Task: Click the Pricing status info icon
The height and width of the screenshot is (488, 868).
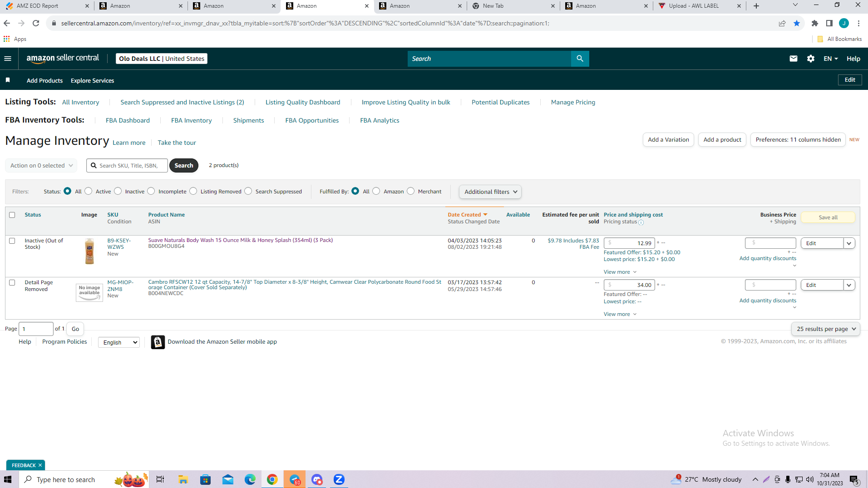Action: click(641, 222)
